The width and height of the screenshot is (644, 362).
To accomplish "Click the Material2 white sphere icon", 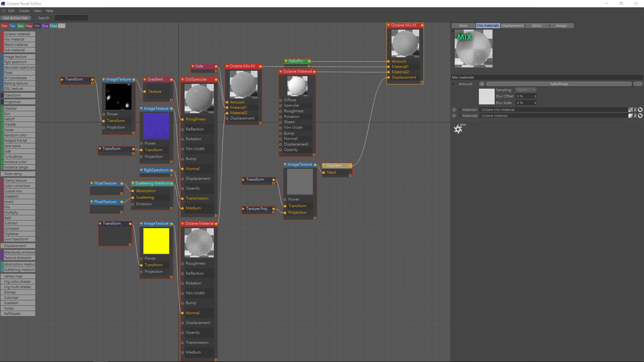I will [x=630, y=116].
